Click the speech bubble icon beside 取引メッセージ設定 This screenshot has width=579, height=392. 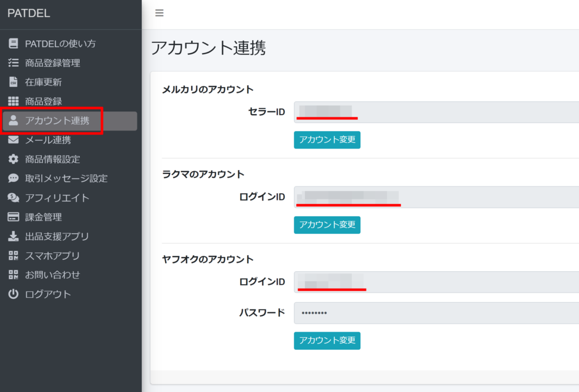pos(14,178)
